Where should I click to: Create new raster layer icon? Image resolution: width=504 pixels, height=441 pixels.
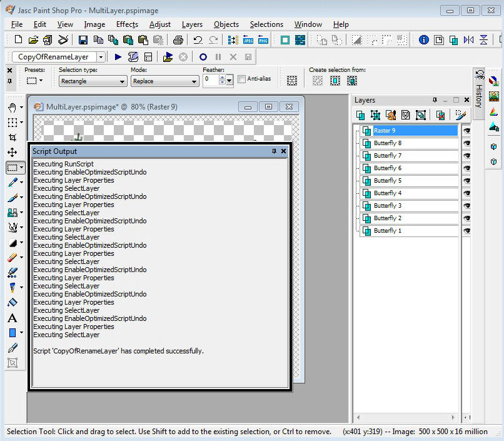361,115
